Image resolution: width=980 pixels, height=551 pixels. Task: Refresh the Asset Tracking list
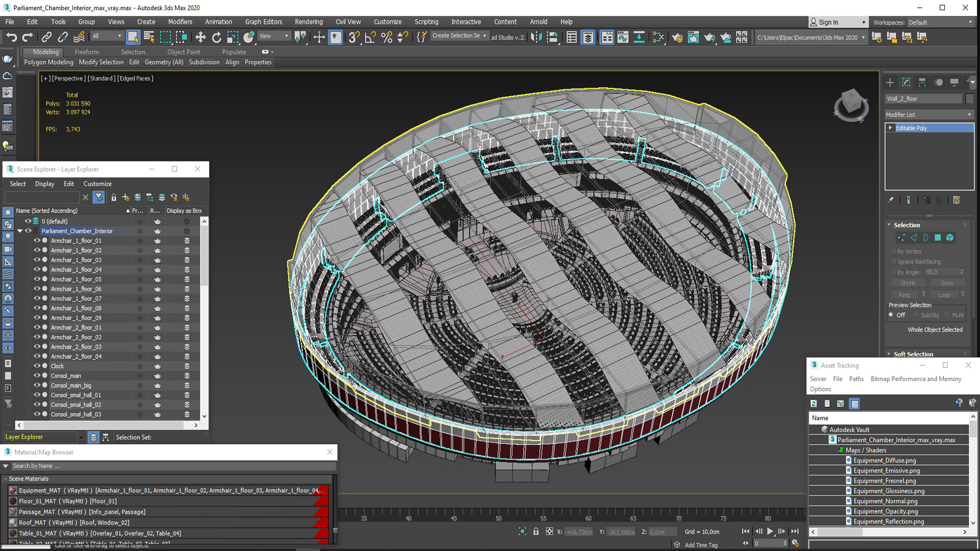pyautogui.click(x=814, y=404)
